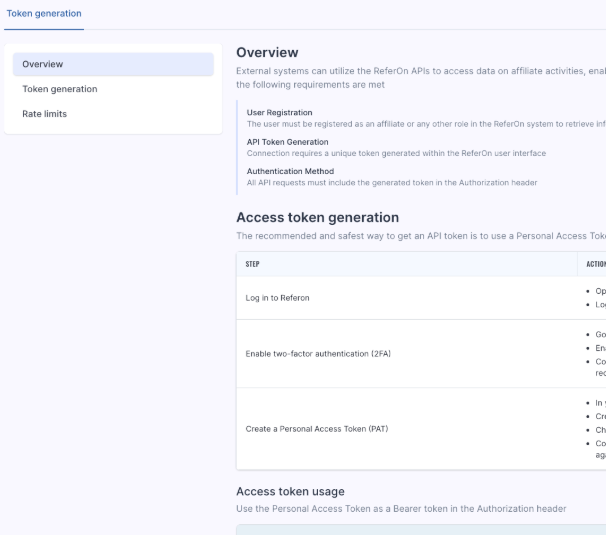
Task: Click the API Token Generation requirement title
Action: [288, 142]
